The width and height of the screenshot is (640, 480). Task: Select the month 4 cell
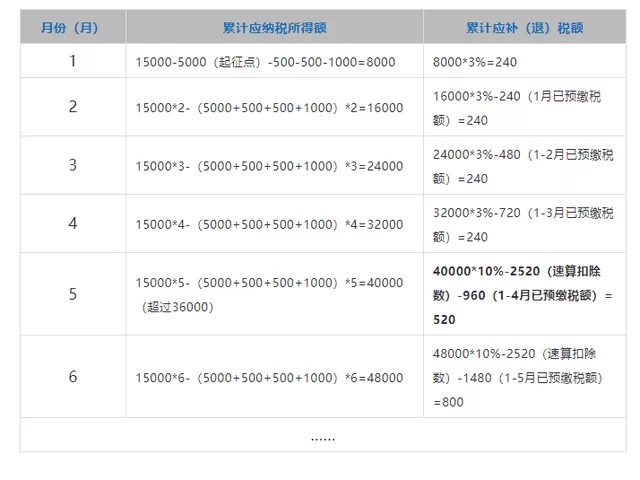click(x=72, y=223)
